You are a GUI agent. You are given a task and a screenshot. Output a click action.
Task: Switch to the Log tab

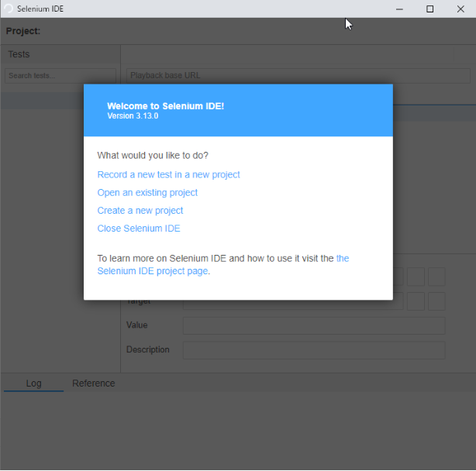tap(33, 383)
